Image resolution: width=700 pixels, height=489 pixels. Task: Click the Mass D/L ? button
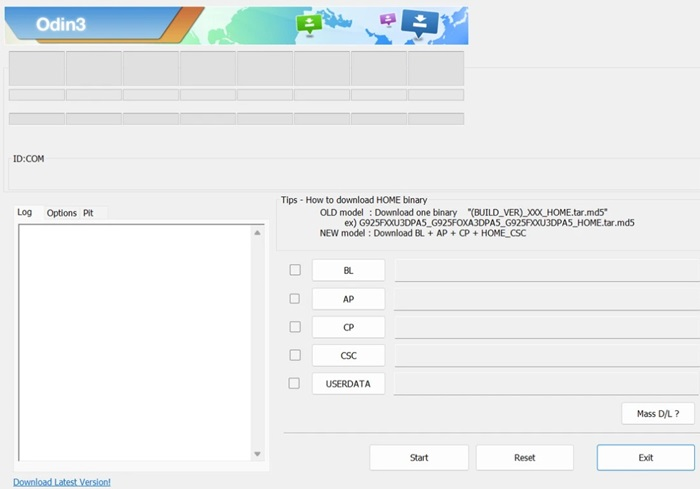pos(657,413)
